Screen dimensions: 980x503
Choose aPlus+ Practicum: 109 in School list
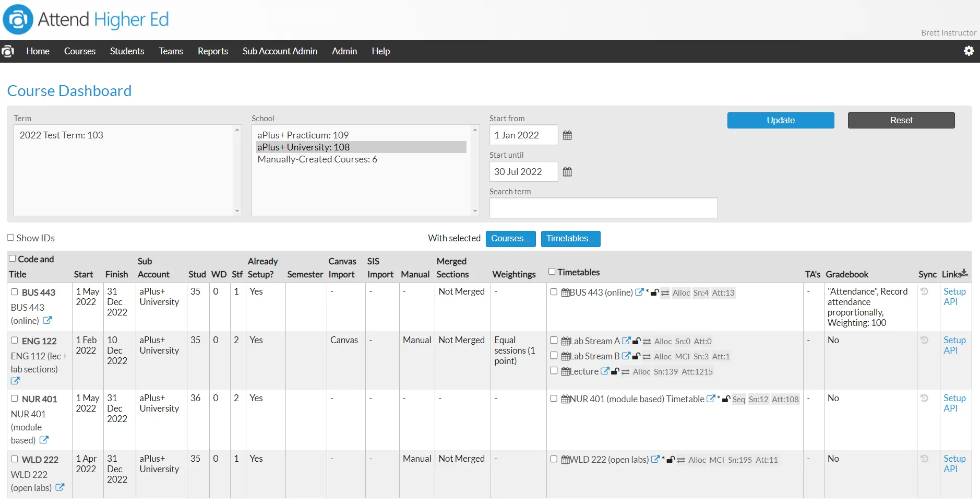click(x=361, y=135)
